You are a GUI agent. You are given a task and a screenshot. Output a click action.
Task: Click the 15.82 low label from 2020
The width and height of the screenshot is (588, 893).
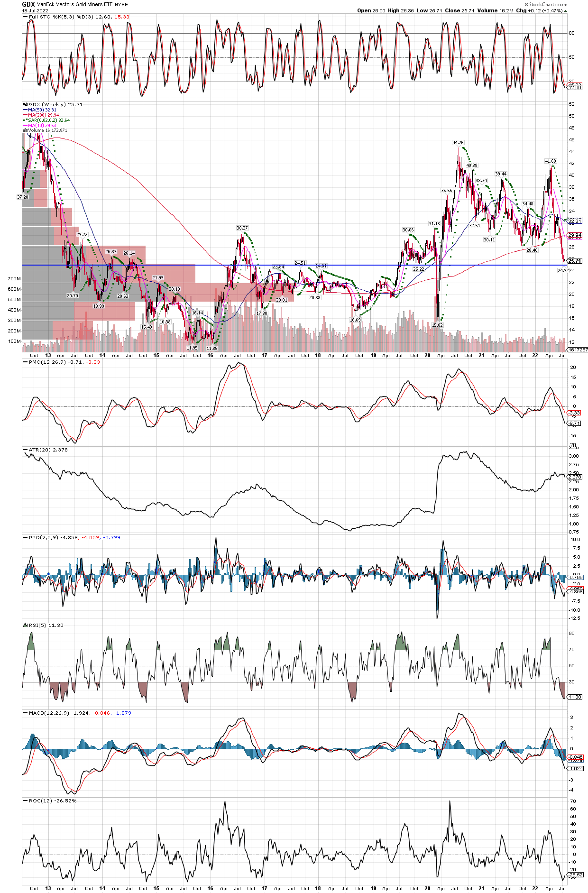[x=437, y=325]
